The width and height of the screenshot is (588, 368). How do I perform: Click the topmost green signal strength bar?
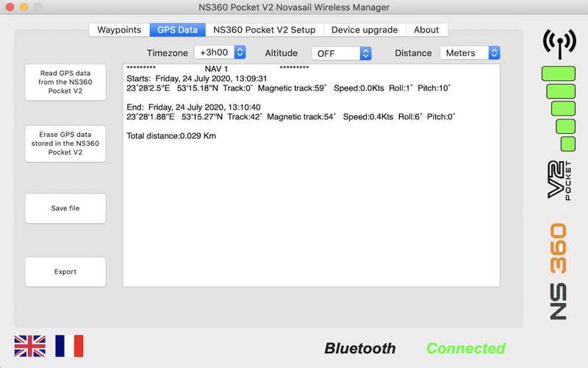click(x=559, y=74)
